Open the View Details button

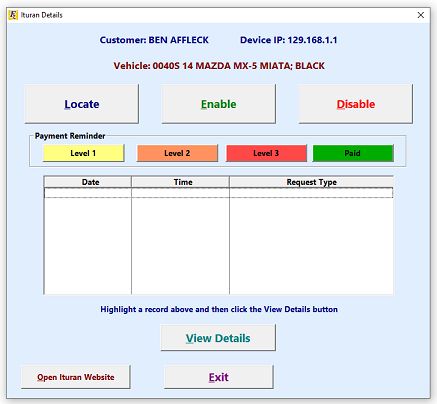click(x=218, y=338)
